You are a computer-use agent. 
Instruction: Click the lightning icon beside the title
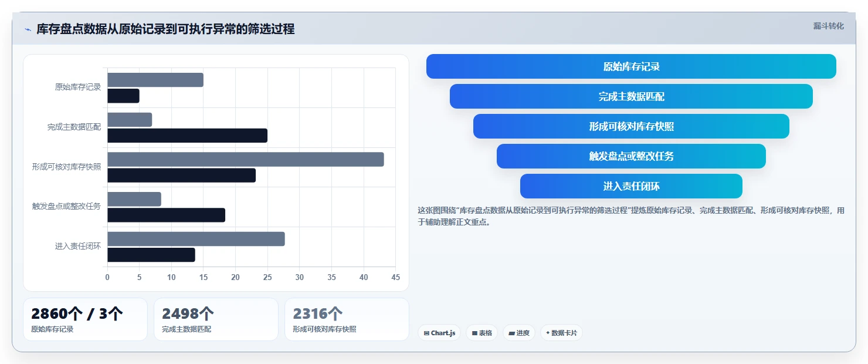pos(28,29)
